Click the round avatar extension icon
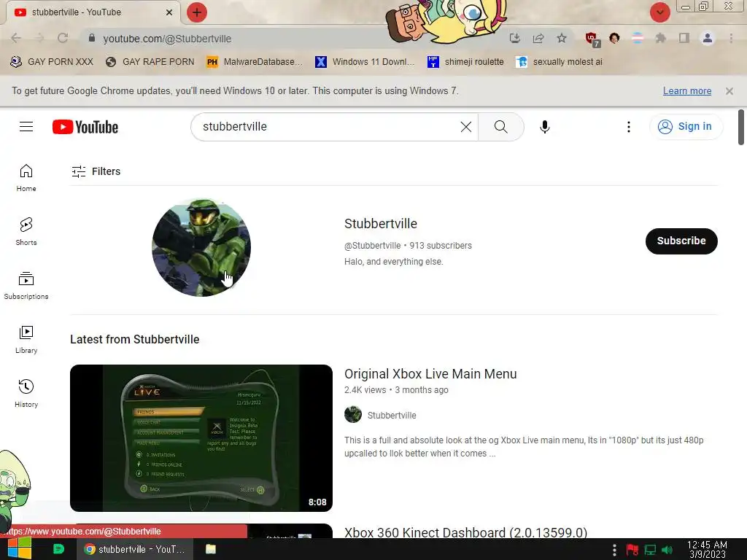The image size is (747, 560). [x=614, y=38]
